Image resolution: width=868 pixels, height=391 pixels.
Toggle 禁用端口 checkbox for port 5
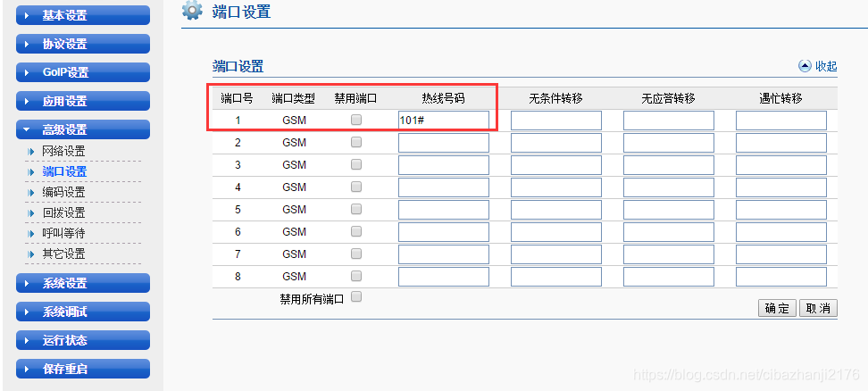[356, 209]
